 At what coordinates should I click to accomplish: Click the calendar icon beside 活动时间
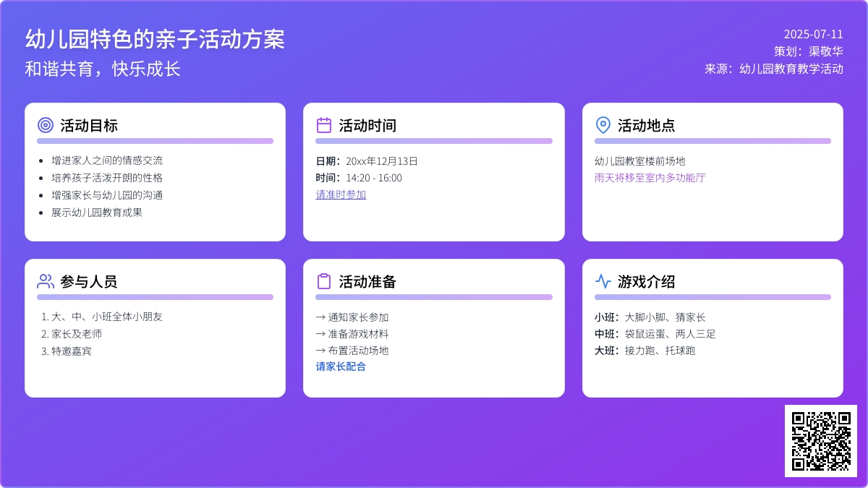click(324, 125)
